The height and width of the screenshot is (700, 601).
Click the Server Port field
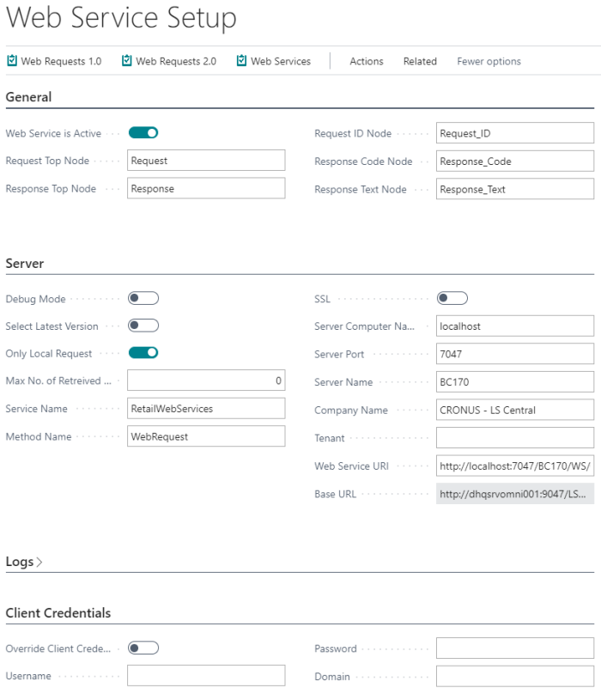513,354
